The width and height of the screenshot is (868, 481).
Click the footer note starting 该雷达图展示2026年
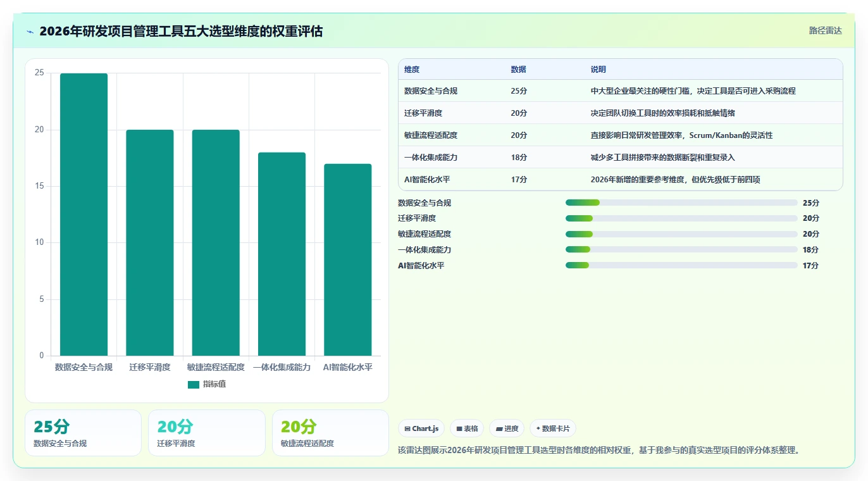point(600,450)
